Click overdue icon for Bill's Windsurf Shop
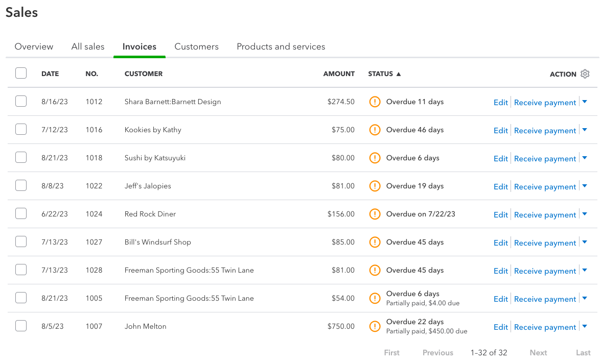This screenshot has width=602, height=364. (375, 242)
